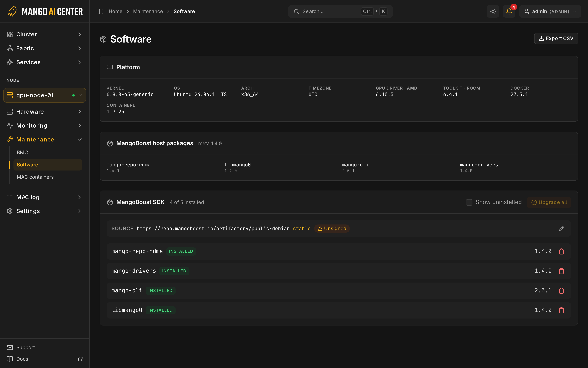588x368 pixels.
Task: Collapse the Maintenance menu chevron
Action: 79,139
